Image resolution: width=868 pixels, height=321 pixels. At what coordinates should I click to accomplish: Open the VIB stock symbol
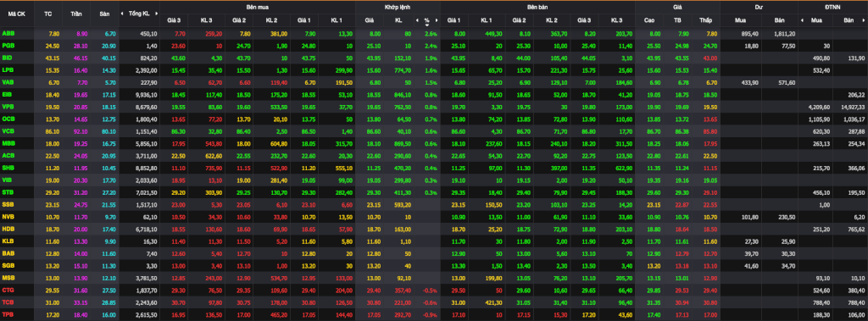[x=7, y=180]
